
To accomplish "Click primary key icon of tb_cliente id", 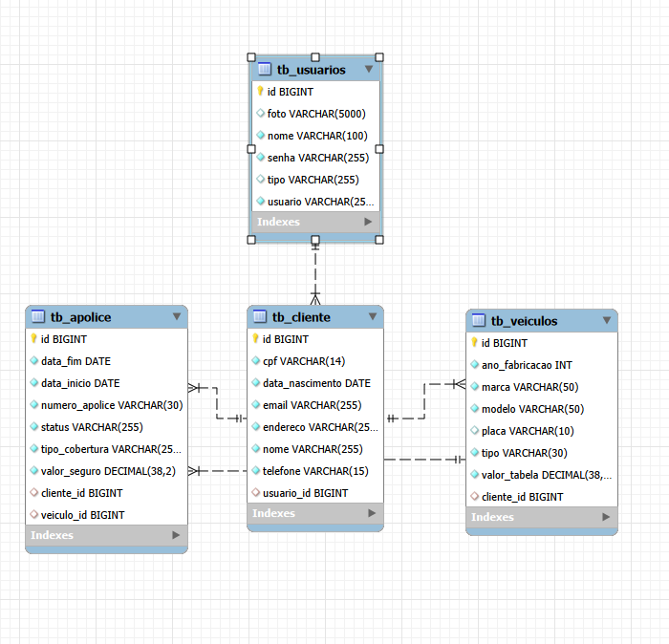I will click(x=255, y=338).
